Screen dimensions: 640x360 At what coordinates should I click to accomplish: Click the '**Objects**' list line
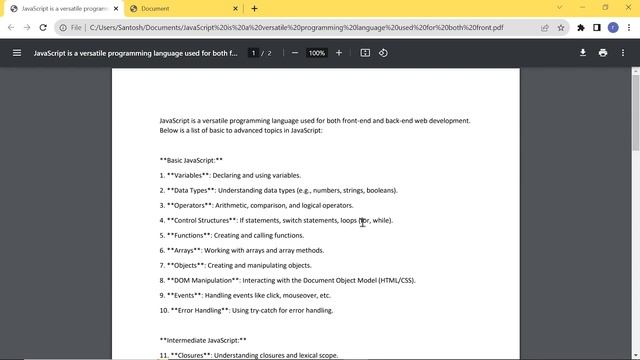[x=236, y=265]
